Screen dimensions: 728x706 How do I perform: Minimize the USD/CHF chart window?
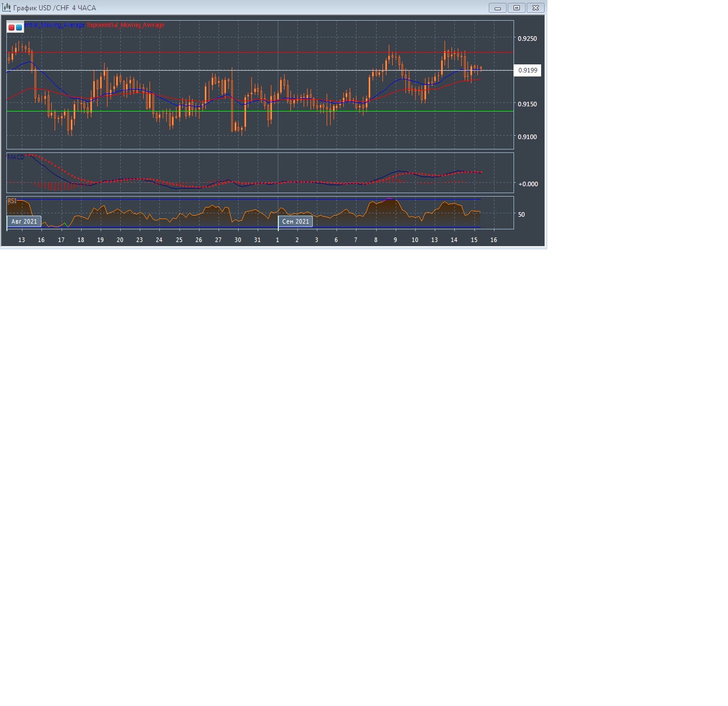497,8
